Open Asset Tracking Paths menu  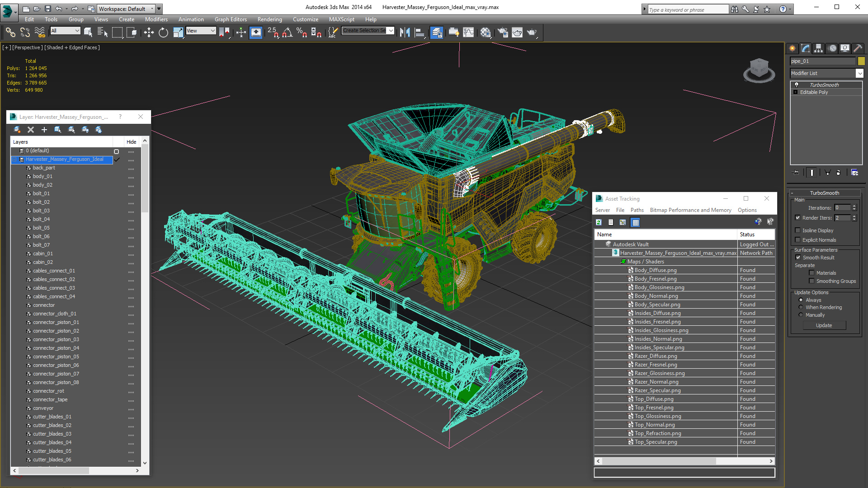pyautogui.click(x=637, y=210)
